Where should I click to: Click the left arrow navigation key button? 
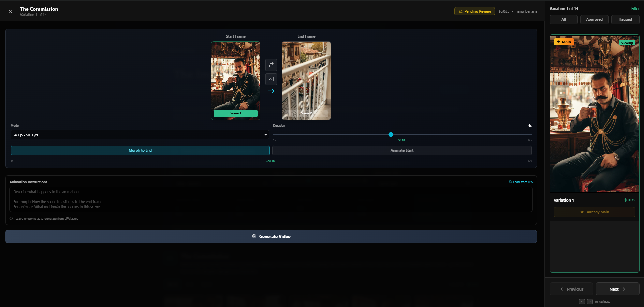point(582,302)
